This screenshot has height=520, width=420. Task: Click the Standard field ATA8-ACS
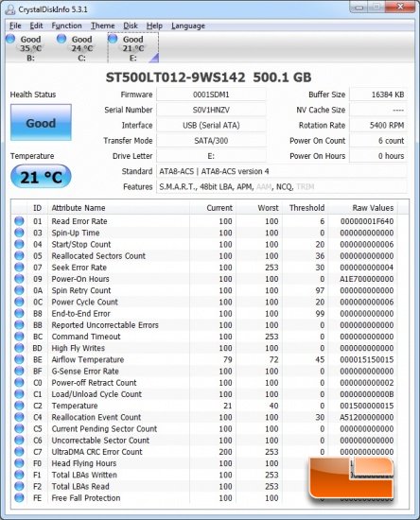pyautogui.click(x=282, y=171)
